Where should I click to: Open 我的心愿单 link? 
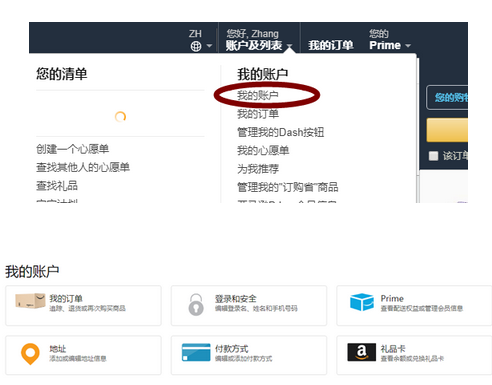click(x=263, y=150)
